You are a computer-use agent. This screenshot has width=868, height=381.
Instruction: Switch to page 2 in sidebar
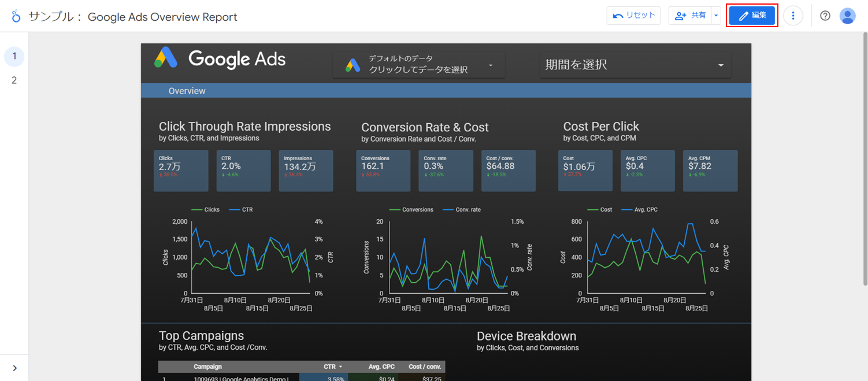(x=14, y=80)
